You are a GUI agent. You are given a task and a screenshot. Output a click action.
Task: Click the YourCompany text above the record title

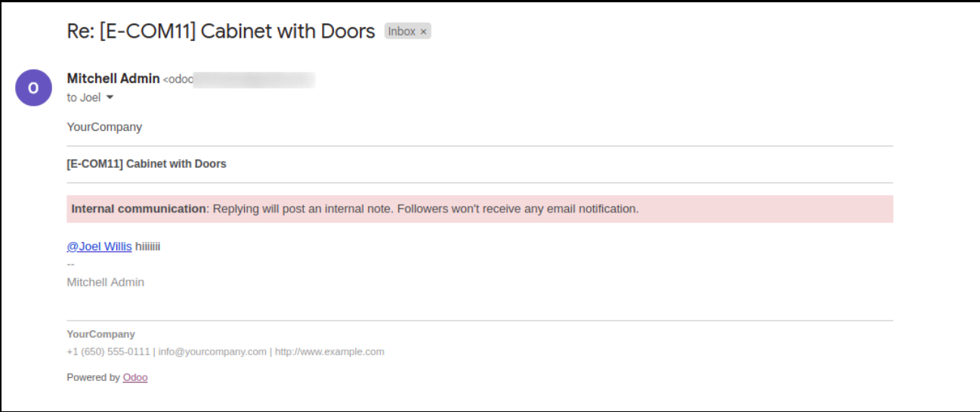104,127
